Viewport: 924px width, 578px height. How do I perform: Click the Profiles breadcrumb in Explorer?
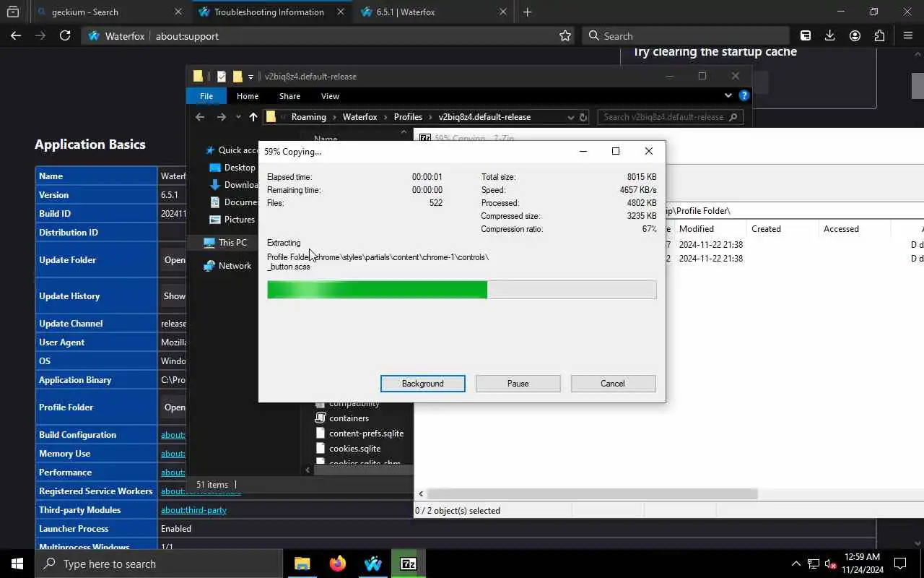pyautogui.click(x=408, y=117)
